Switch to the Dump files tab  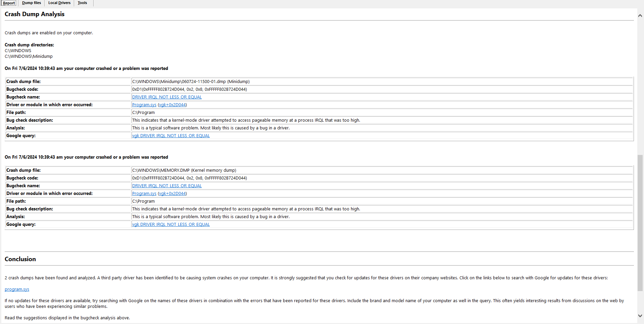pos(32,3)
